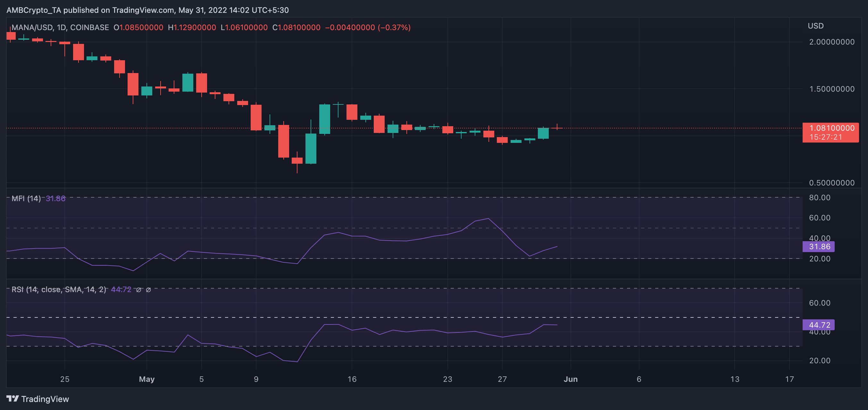Click the MANA/USD symbol name
This screenshot has height=410, width=868.
32,27
